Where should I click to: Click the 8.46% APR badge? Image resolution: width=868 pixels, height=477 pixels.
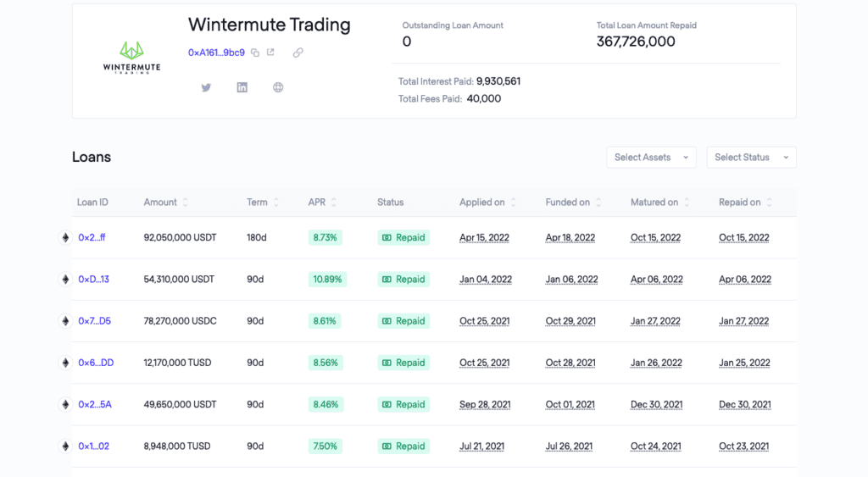click(x=325, y=404)
